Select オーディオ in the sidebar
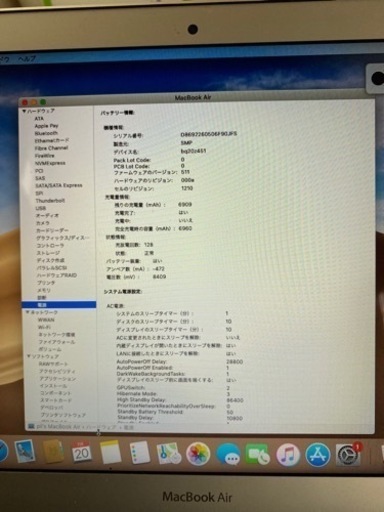Viewport: 384px width, 512px height. 47,215
